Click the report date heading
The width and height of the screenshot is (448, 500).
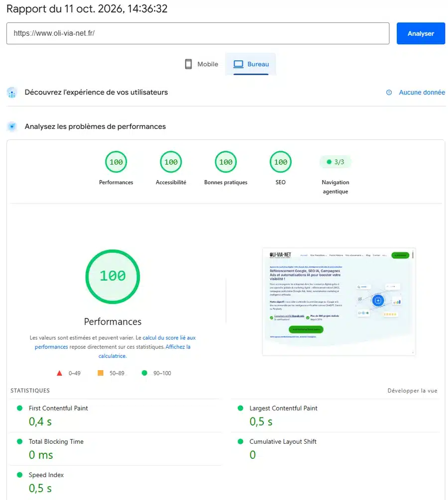[x=87, y=8]
